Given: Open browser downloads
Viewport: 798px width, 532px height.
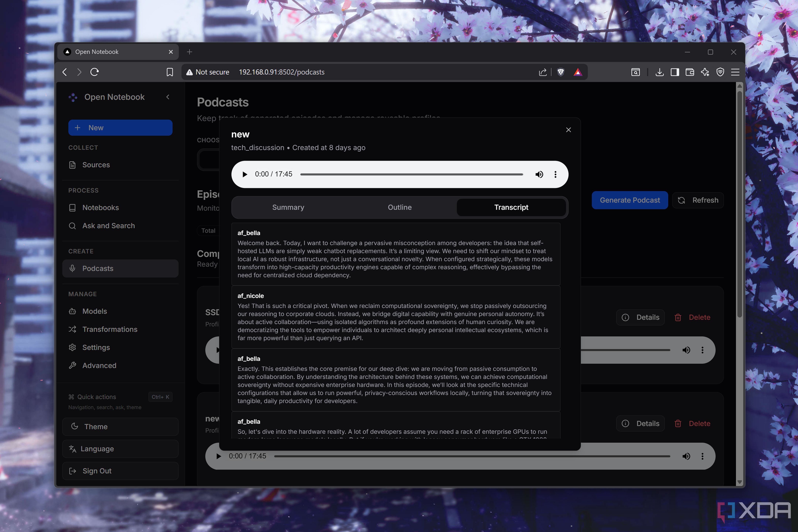Looking at the screenshot, I should [x=660, y=72].
